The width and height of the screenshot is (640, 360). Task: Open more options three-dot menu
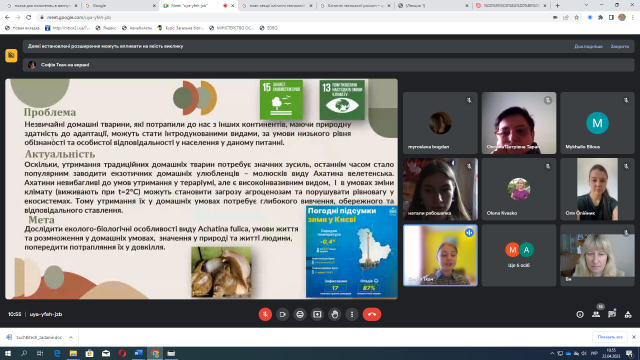352,314
